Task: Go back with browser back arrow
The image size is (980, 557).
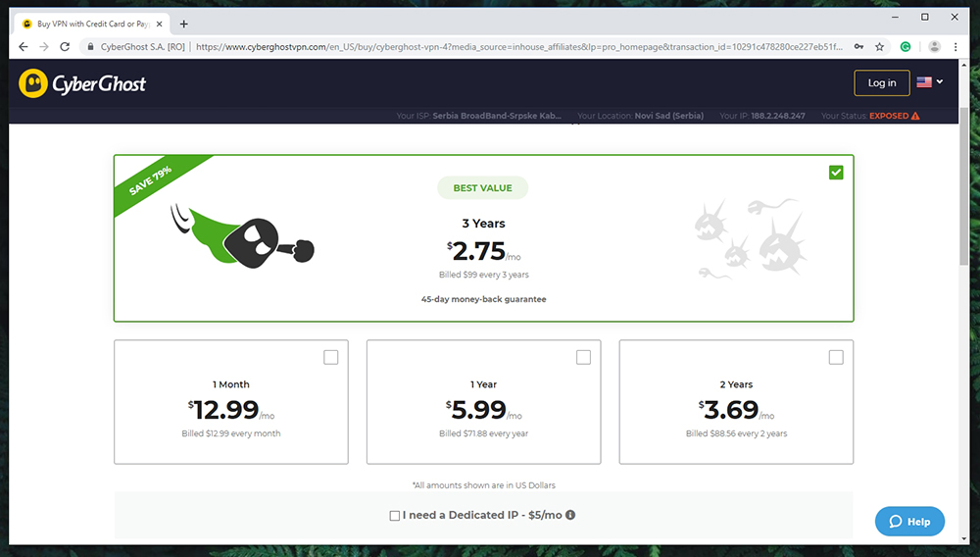Action: coord(24,46)
